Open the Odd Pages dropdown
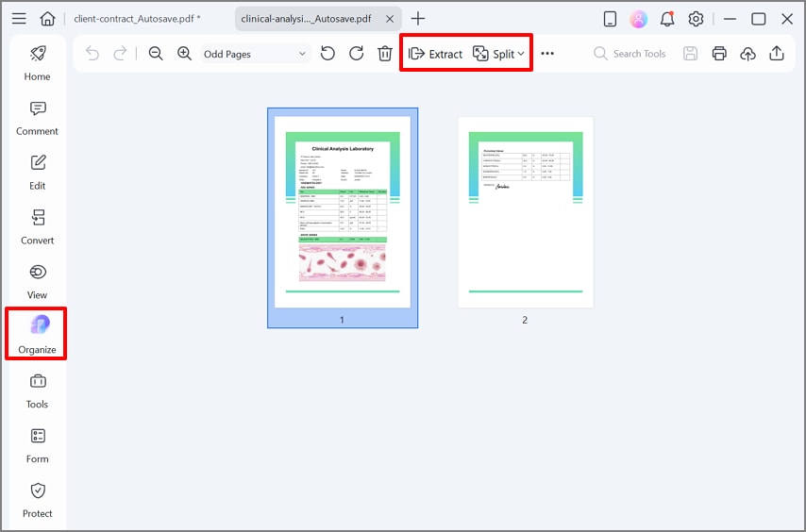 point(255,54)
